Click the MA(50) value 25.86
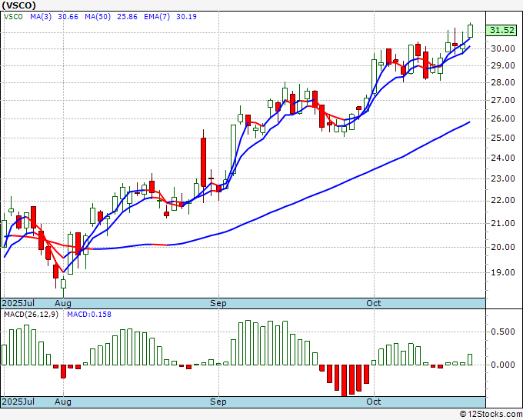This screenshot has height=420, width=523. tap(127, 16)
